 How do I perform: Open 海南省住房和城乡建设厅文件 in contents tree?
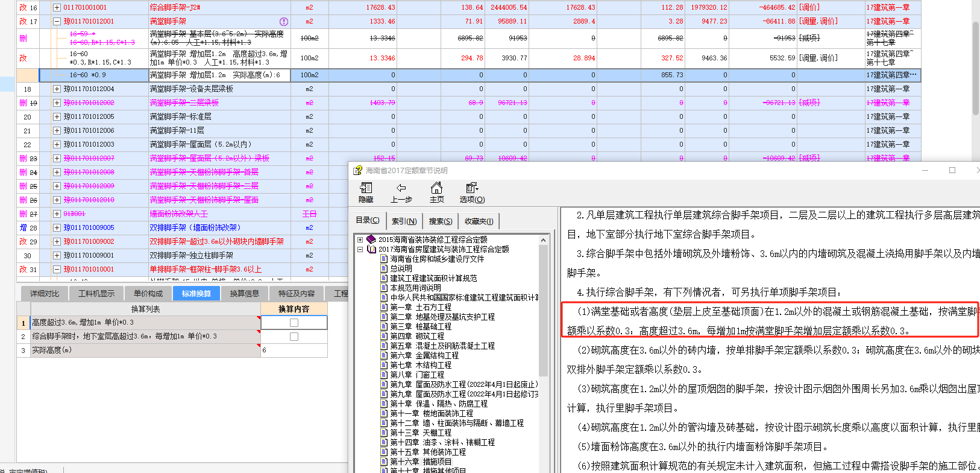pyautogui.click(x=437, y=259)
